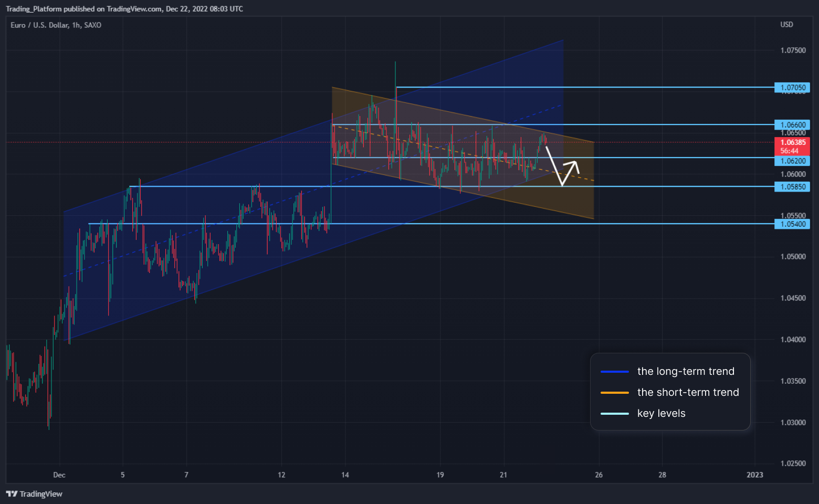Click the '19' date label on time axis
Screen dimensions: 819x504
pos(440,475)
